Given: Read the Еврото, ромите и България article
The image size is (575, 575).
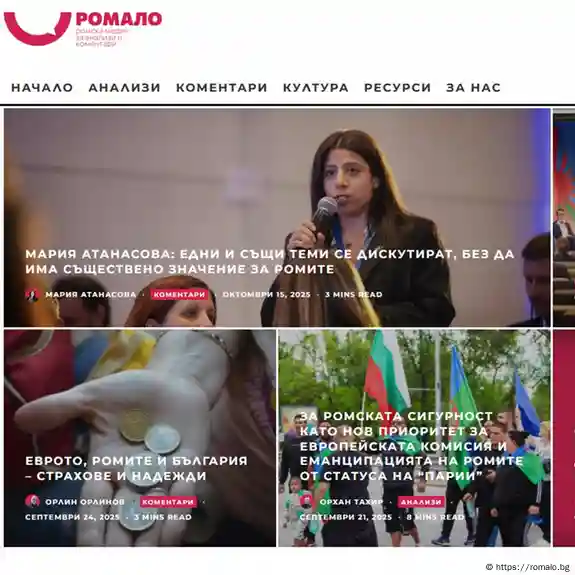Looking at the screenshot, I should pyautogui.click(x=136, y=468).
